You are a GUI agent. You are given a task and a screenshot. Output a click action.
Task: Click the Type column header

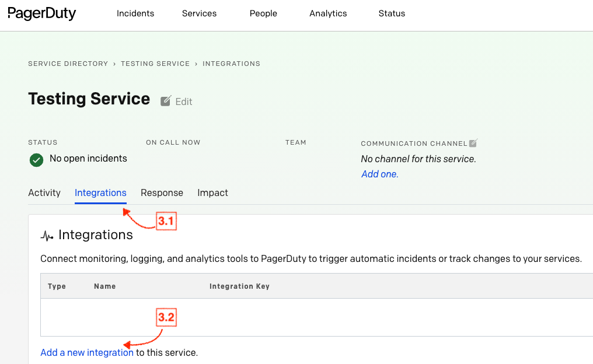click(57, 286)
